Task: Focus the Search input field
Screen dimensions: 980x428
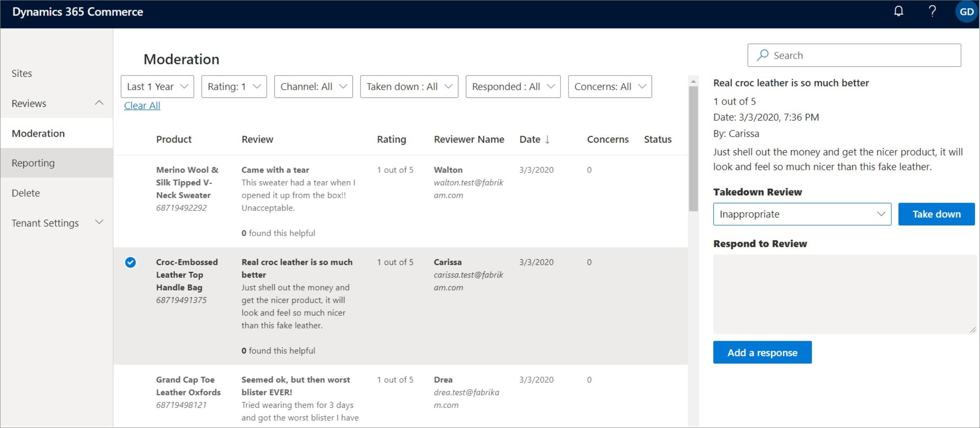Action: pyautogui.click(x=854, y=55)
